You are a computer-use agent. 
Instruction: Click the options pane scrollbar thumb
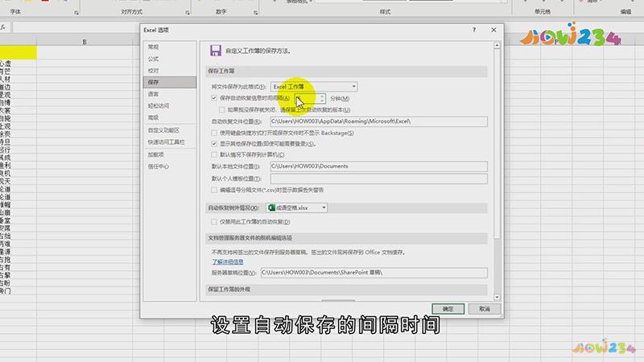click(497, 144)
